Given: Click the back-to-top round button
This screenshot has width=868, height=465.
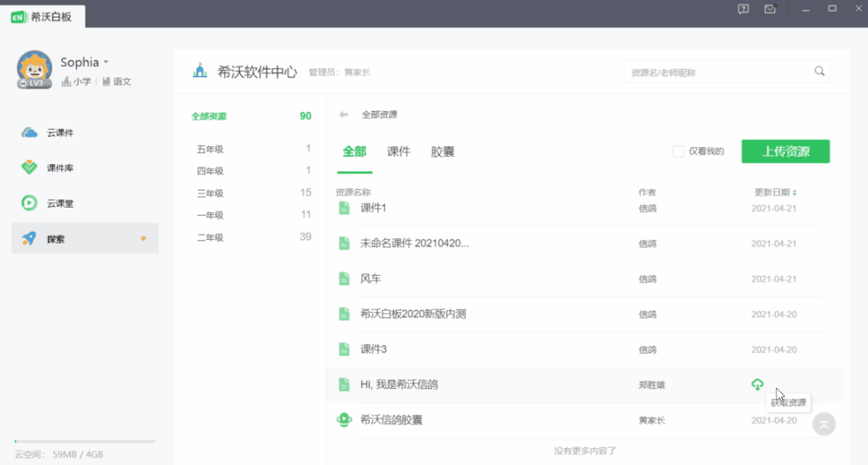Looking at the screenshot, I should pyautogui.click(x=824, y=424).
